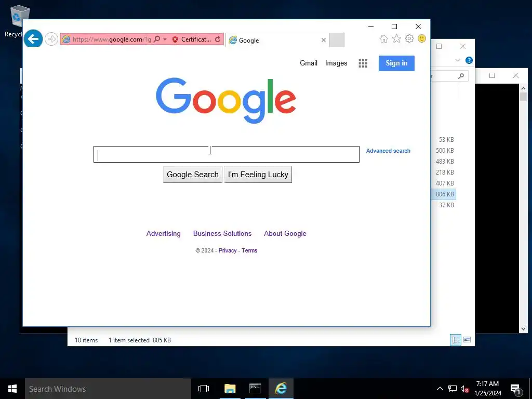The image size is (532, 399).
Task: Open the Windows Start menu
Action: pyautogui.click(x=12, y=389)
